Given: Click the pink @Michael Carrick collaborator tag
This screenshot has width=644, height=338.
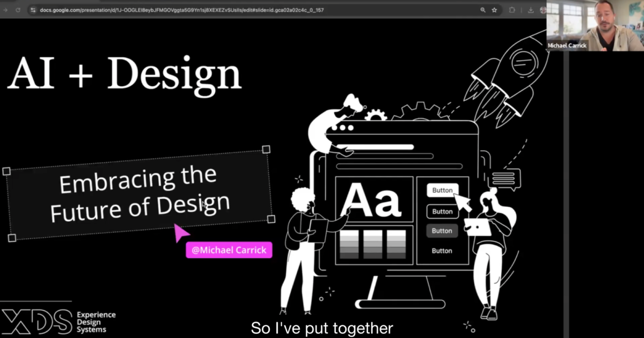Looking at the screenshot, I should (x=229, y=250).
